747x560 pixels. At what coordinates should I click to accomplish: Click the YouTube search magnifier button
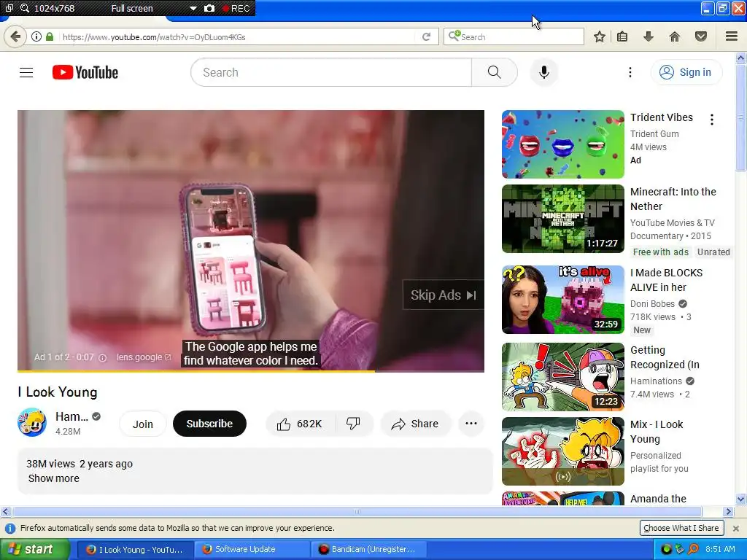pos(495,72)
